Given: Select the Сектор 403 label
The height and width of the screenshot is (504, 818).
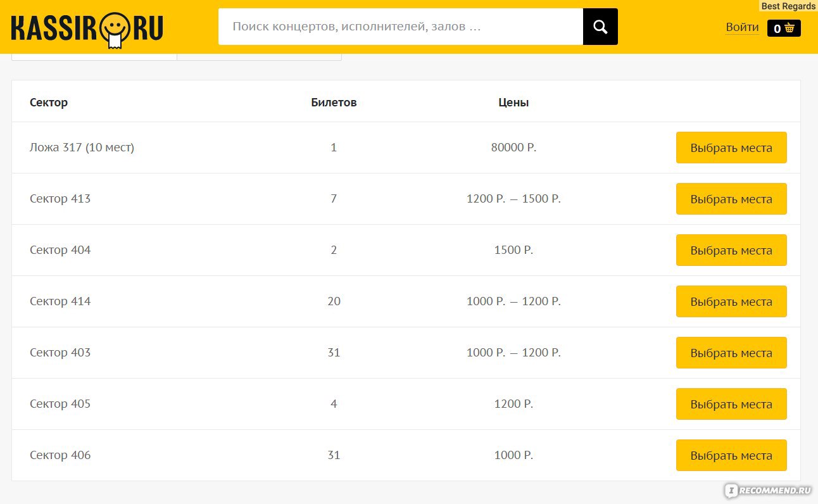Looking at the screenshot, I should pyautogui.click(x=60, y=353).
